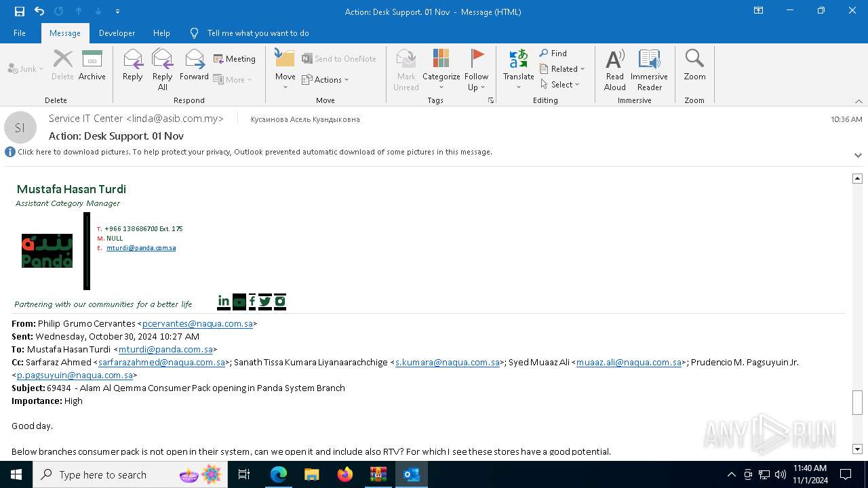The height and width of the screenshot is (488, 868).
Task: Open the s.kumara@naqua.com.sa link
Action: (x=448, y=363)
